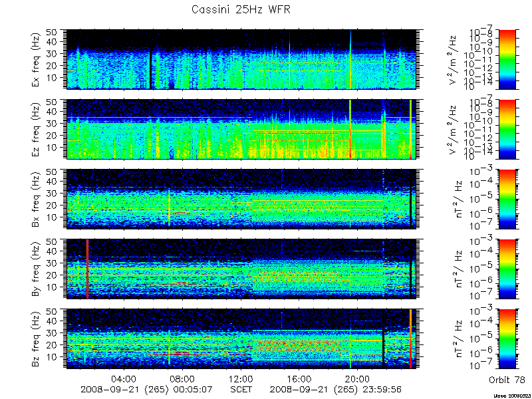Click the Cassini 25Hz WFR title
532x399 pixels.
coord(241,9)
